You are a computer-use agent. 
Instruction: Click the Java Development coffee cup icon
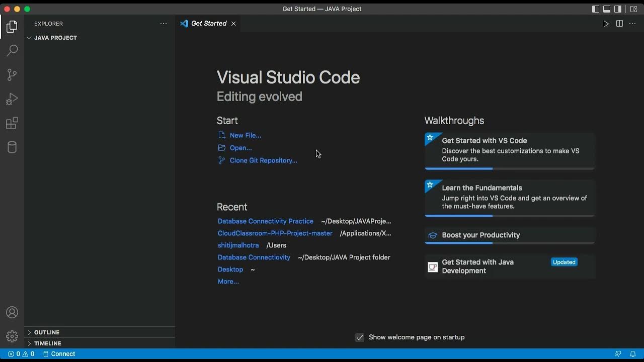coord(433,267)
